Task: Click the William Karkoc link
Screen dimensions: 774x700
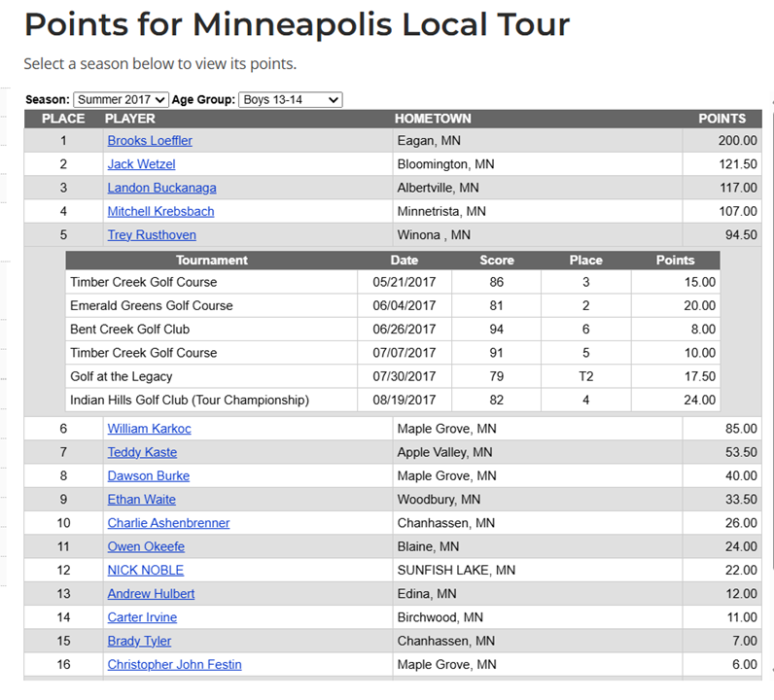Action: pyautogui.click(x=149, y=429)
